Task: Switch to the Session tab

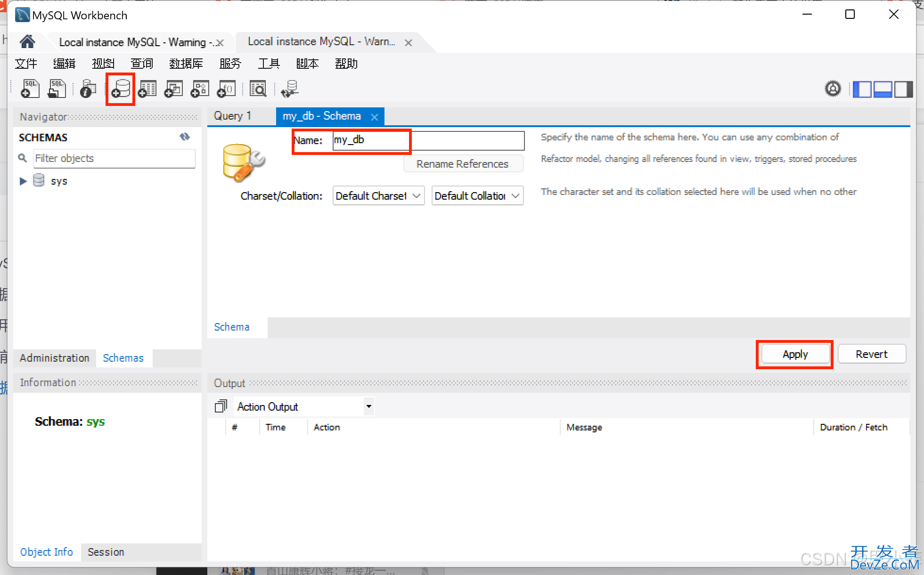Action: pyautogui.click(x=106, y=552)
